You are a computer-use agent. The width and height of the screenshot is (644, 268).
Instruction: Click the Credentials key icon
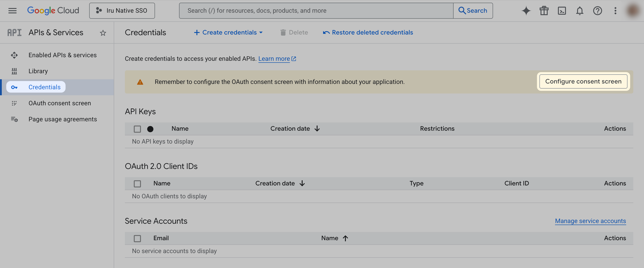(x=14, y=87)
